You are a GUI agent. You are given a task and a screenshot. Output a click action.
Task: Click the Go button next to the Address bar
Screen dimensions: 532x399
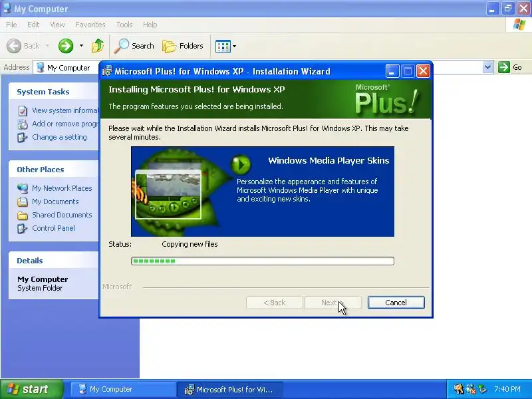point(510,67)
